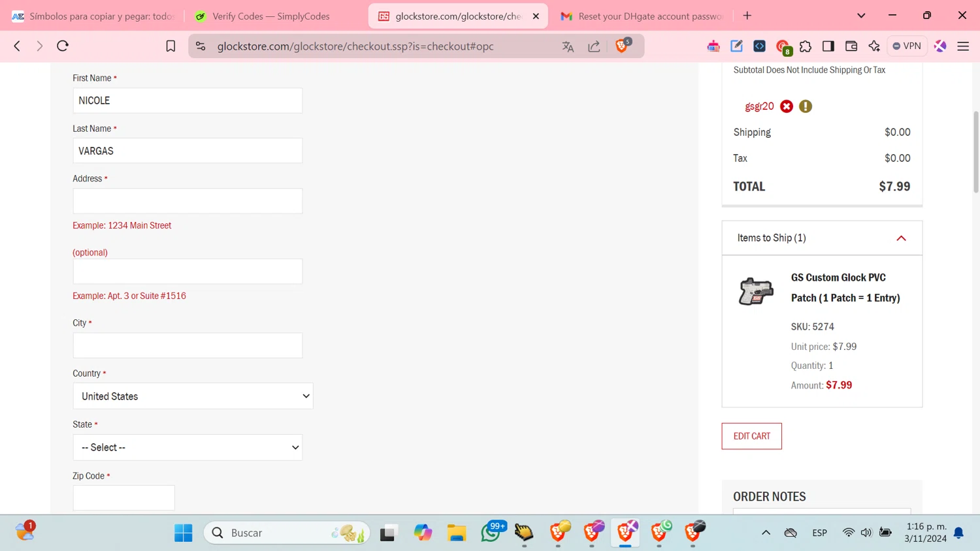
Task: Click coupon warning exclamation icon
Action: [x=806, y=106]
